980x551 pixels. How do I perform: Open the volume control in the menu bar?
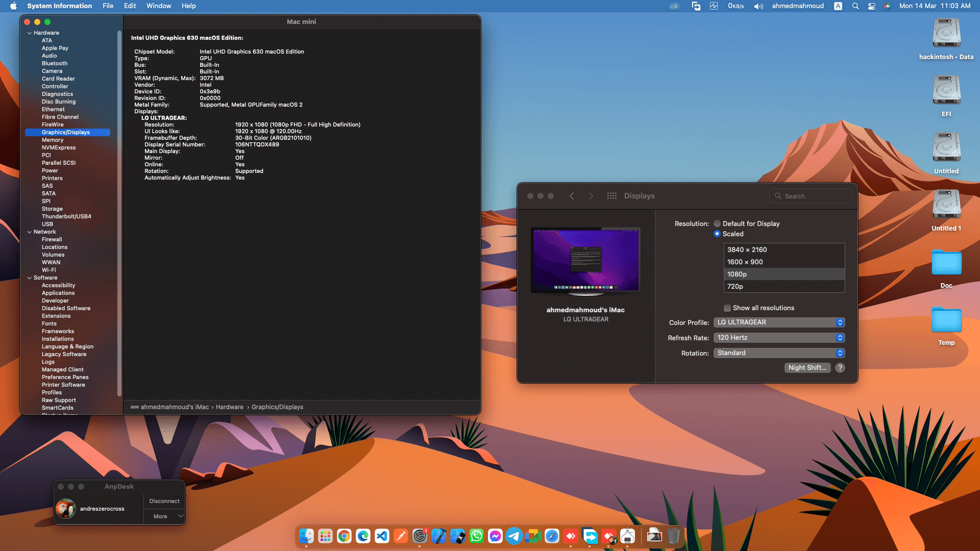pyautogui.click(x=758, y=6)
